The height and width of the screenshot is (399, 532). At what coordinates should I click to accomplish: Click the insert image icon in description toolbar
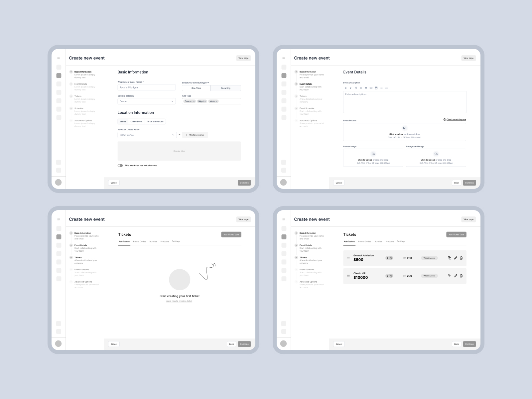[376, 88]
